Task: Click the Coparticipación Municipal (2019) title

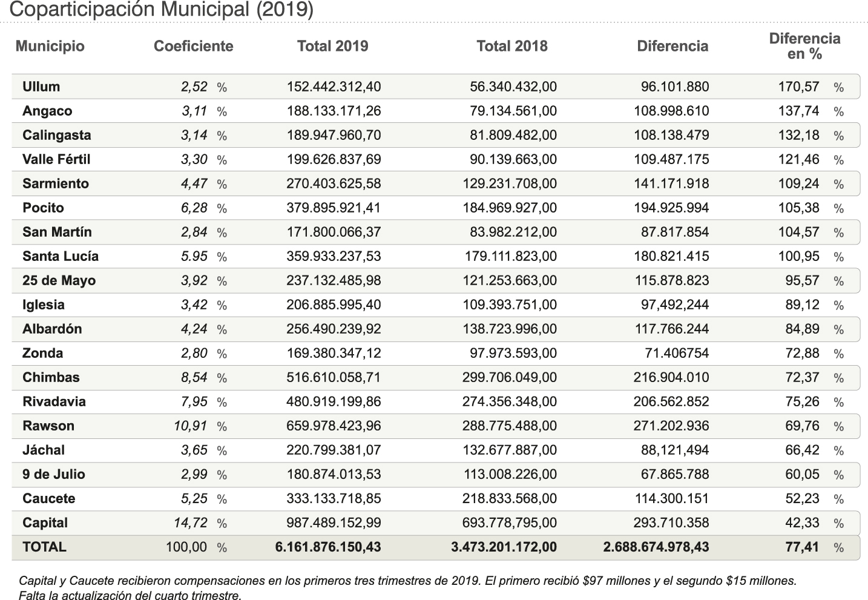Action: 162,10
